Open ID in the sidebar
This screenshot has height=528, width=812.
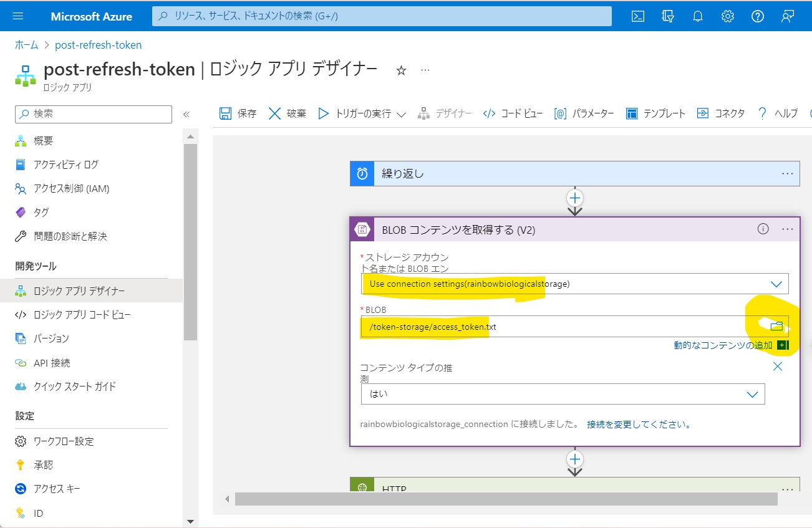click(38, 514)
